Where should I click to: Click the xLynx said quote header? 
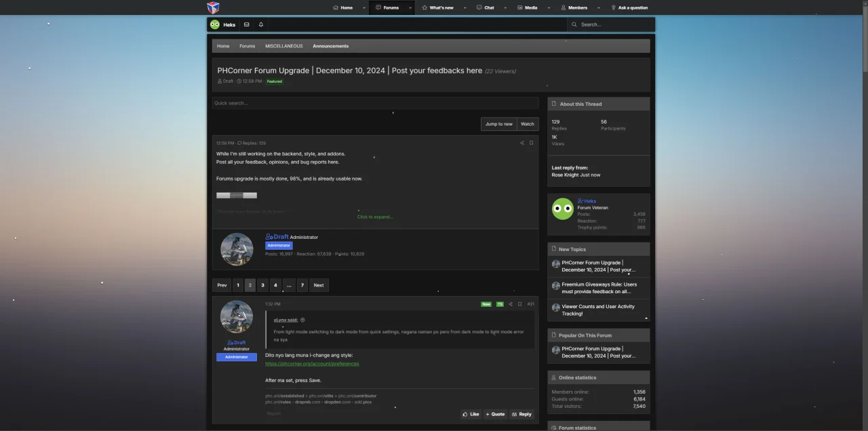click(285, 320)
